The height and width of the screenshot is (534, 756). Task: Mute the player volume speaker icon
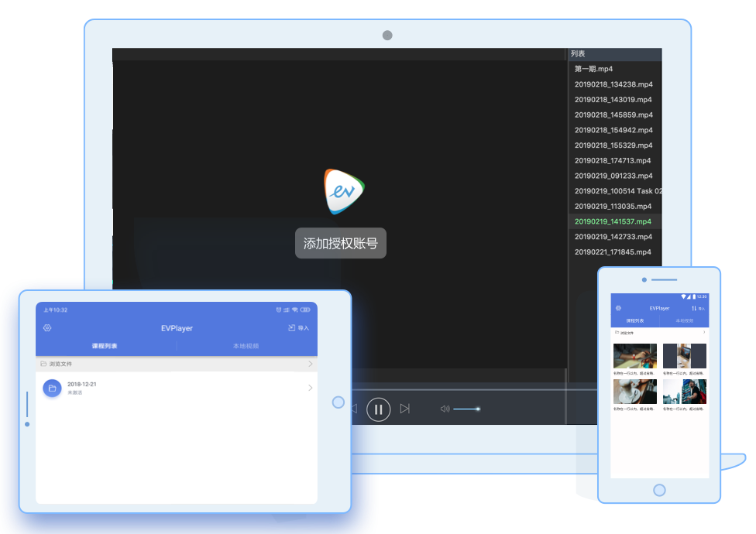click(x=445, y=409)
